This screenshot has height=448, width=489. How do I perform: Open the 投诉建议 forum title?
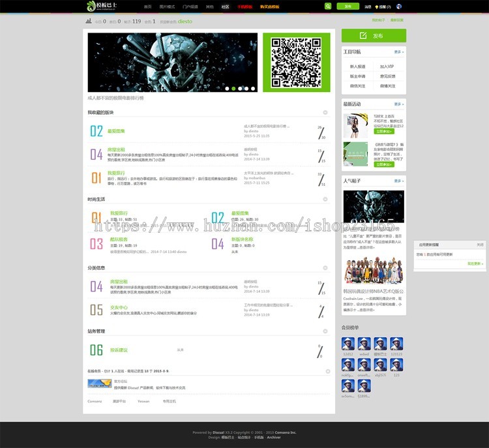pyautogui.click(x=119, y=350)
